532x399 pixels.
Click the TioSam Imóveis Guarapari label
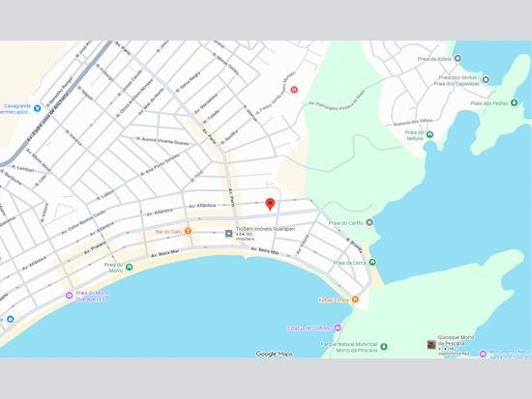tap(265, 229)
